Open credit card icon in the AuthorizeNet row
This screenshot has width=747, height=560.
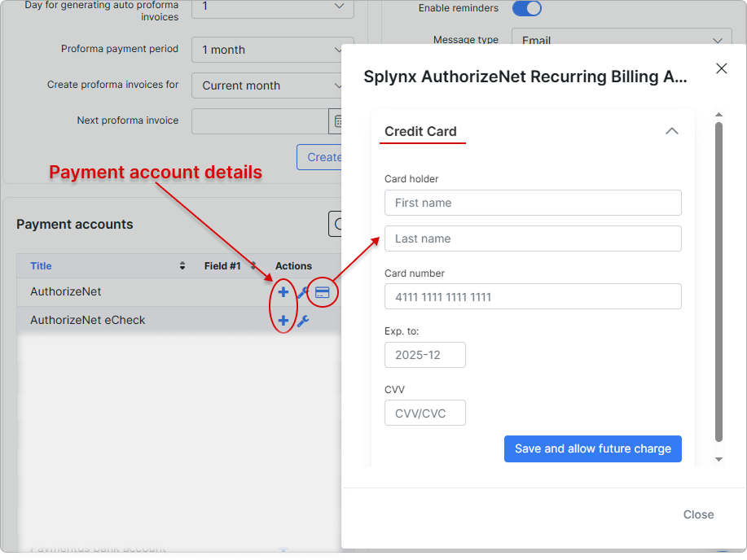[x=323, y=292]
